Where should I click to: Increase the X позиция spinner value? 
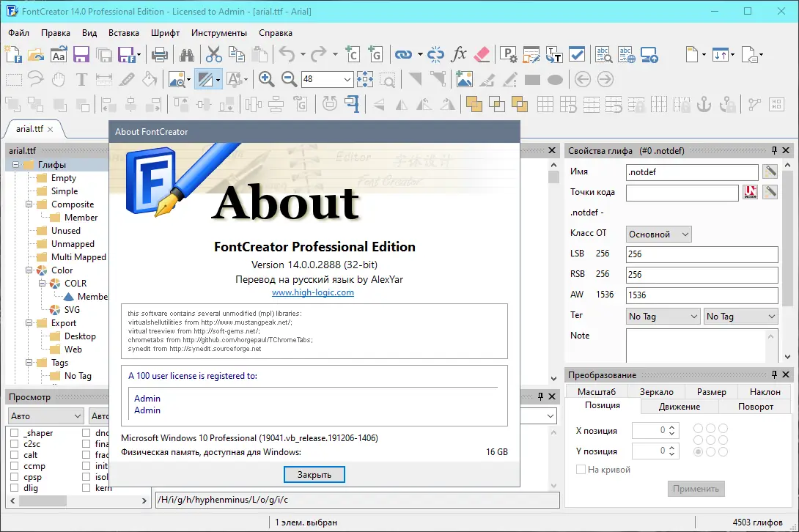[x=672, y=427]
